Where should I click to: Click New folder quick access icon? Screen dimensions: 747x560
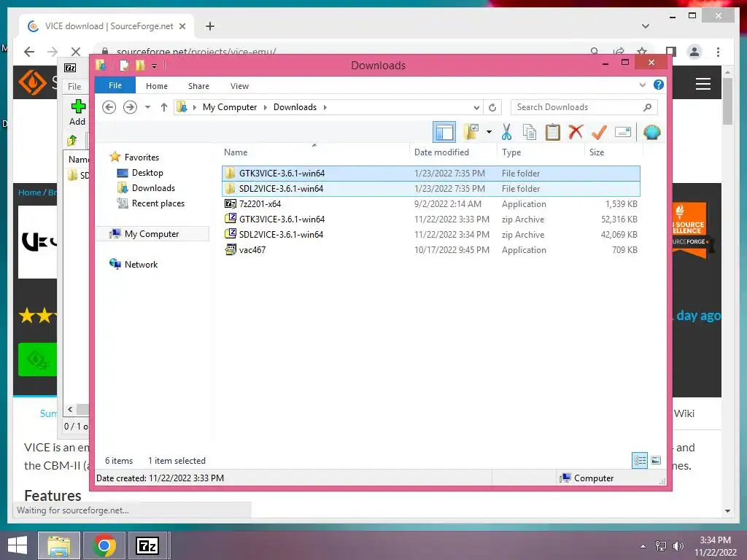point(140,65)
